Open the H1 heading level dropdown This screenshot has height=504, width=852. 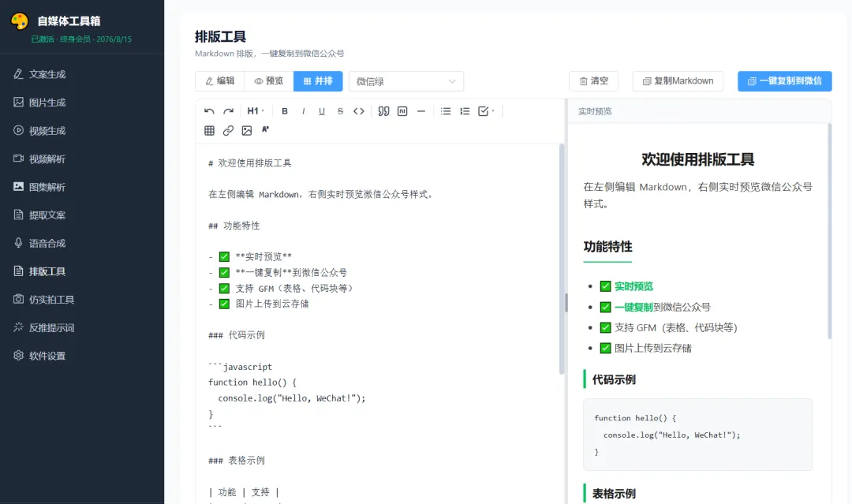pos(256,111)
